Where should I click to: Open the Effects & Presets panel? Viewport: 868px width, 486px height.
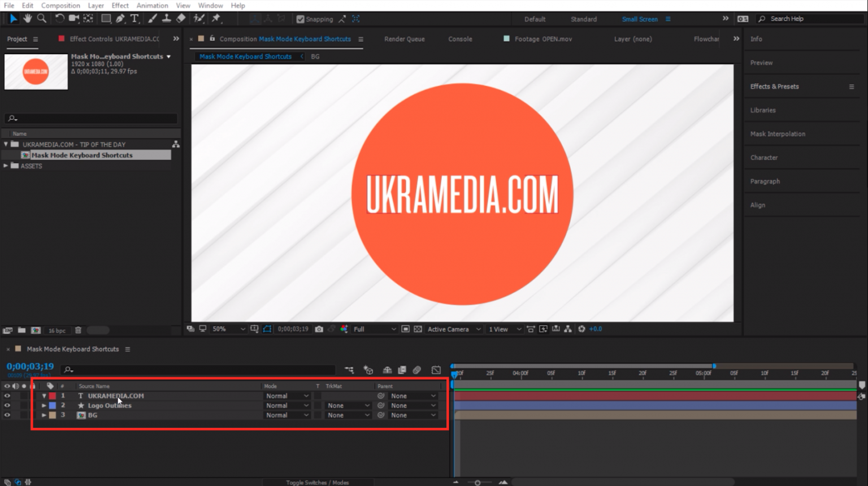[x=774, y=86]
